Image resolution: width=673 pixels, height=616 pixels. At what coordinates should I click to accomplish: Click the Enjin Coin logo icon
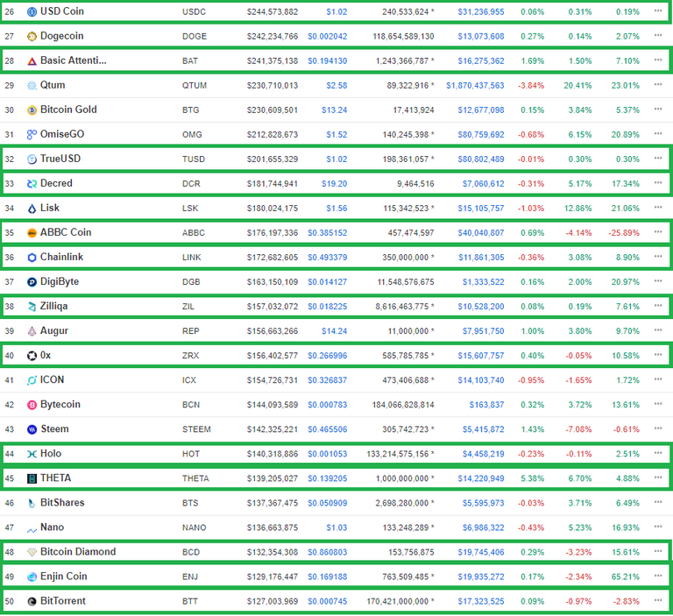coord(32,577)
